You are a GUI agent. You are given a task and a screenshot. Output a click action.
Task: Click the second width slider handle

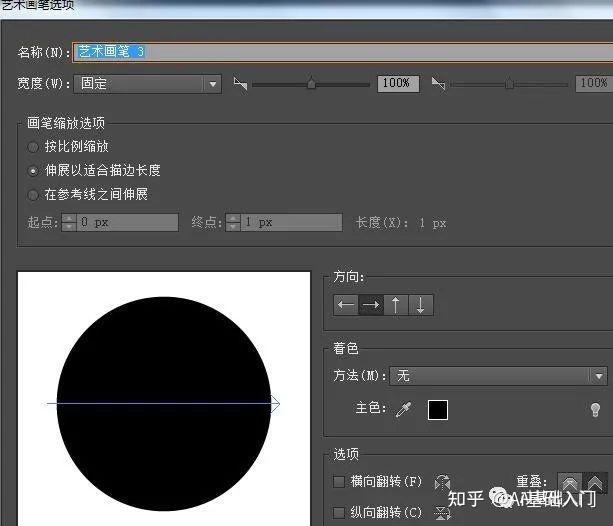(509, 83)
